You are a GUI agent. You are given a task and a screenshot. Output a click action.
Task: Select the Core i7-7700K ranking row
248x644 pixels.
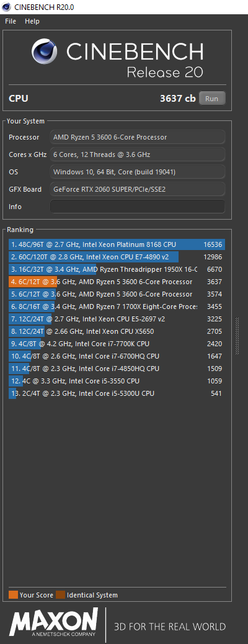117,344
